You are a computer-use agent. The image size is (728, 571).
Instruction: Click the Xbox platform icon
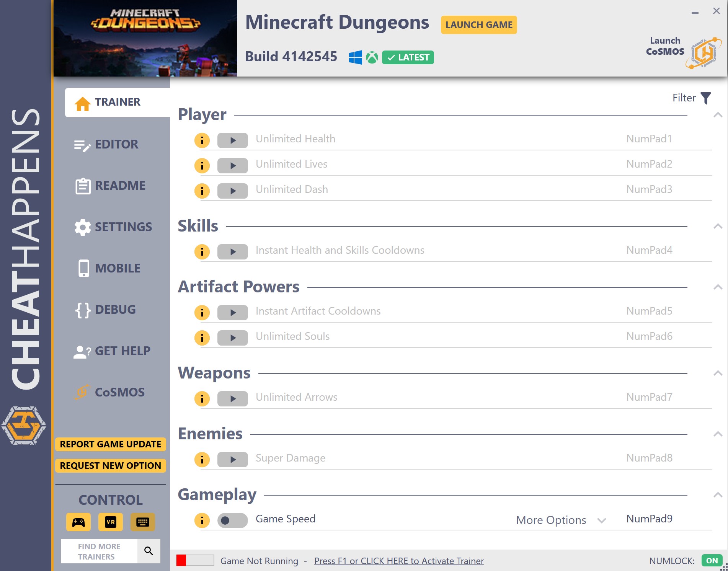click(x=372, y=57)
